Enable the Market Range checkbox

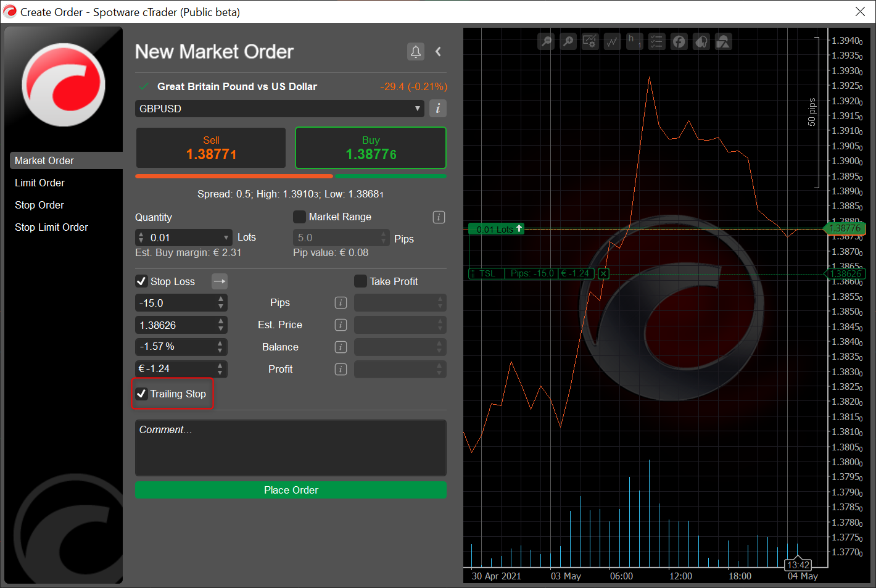click(x=299, y=217)
